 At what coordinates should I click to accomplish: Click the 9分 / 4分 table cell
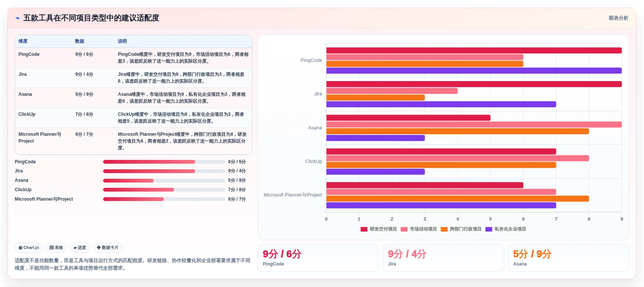pyautogui.click(x=84, y=74)
